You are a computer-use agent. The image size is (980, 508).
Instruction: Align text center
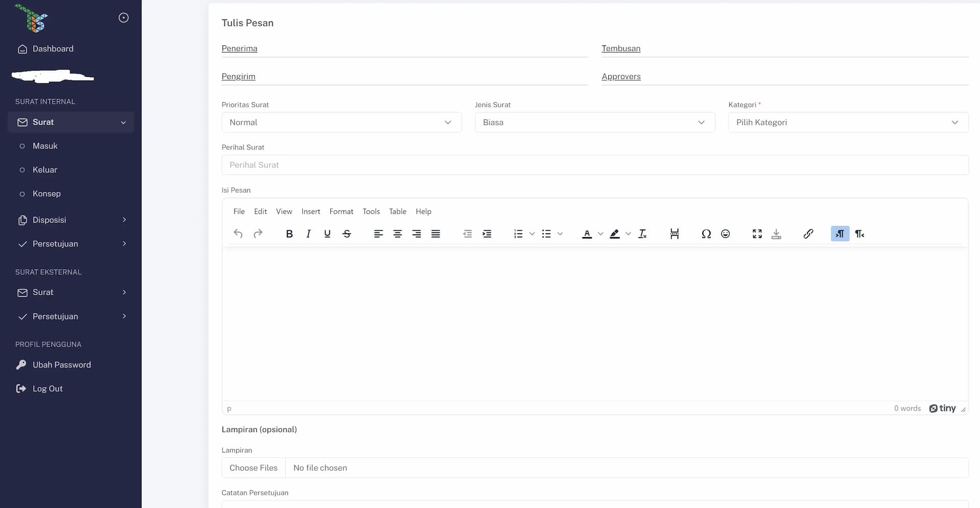(398, 234)
